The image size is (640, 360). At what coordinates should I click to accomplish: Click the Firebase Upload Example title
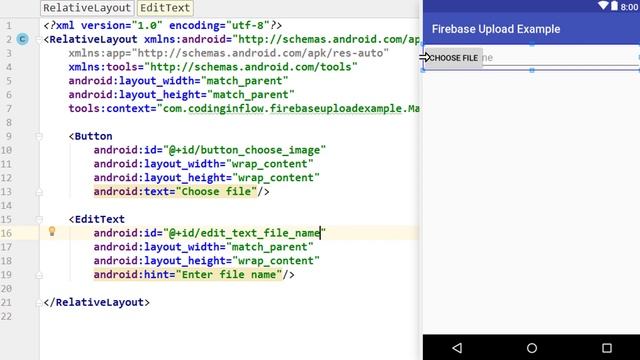496,29
